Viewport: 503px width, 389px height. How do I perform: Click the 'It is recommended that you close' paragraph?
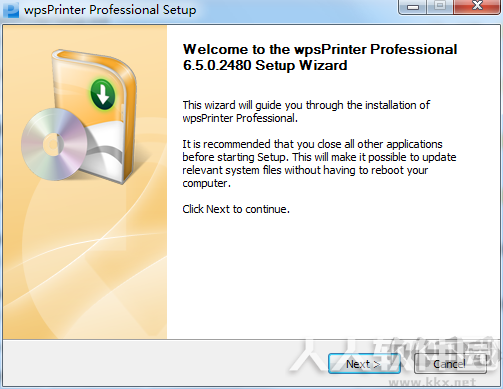[x=319, y=163]
